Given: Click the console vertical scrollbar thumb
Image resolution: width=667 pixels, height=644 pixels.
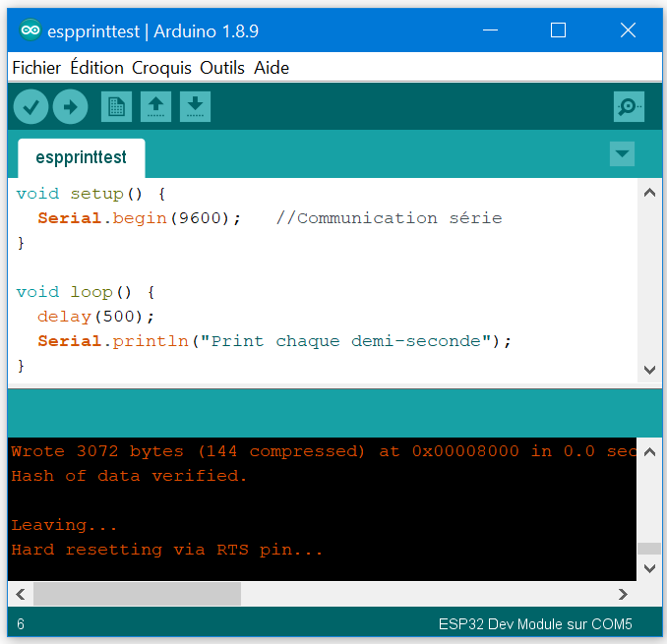Looking at the screenshot, I should click(x=649, y=549).
